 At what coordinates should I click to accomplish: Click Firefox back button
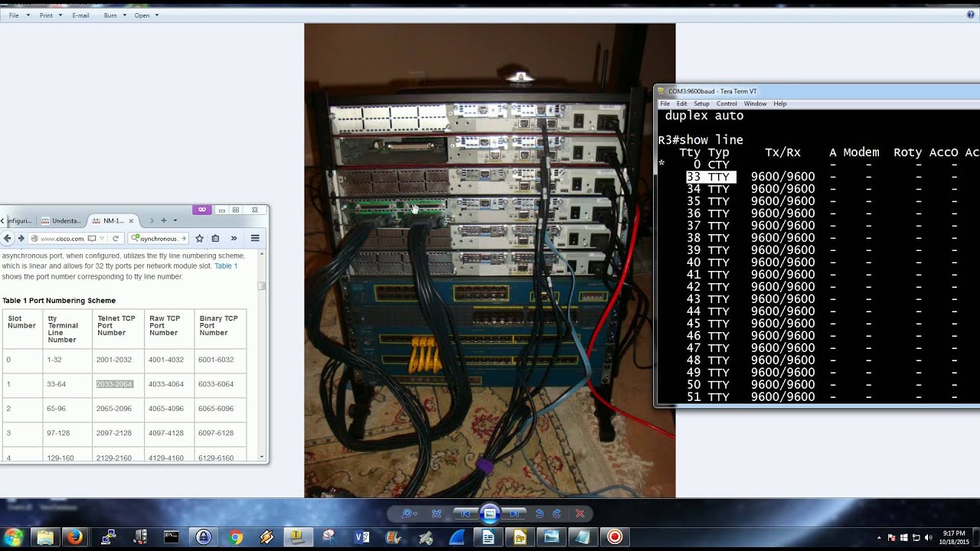pos(7,238)
